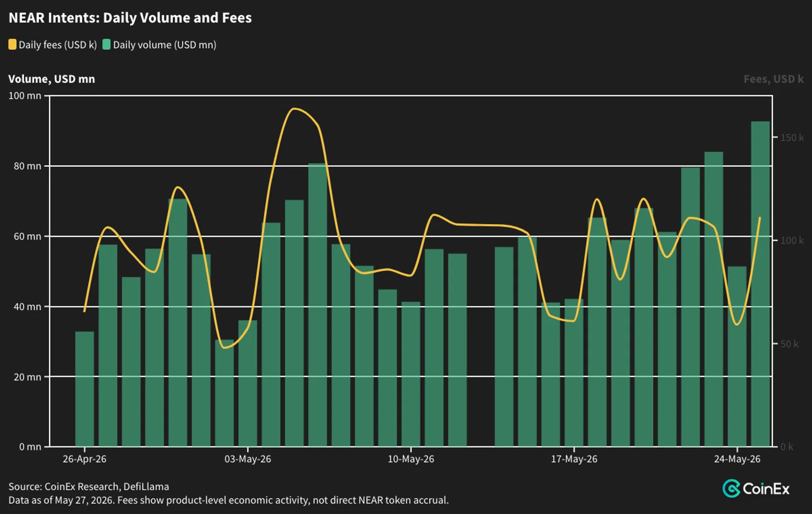This screenshot has height=514, width=812.
Task: Click the 'Fees, USD k' axis title
Action: tap(773, 79)
